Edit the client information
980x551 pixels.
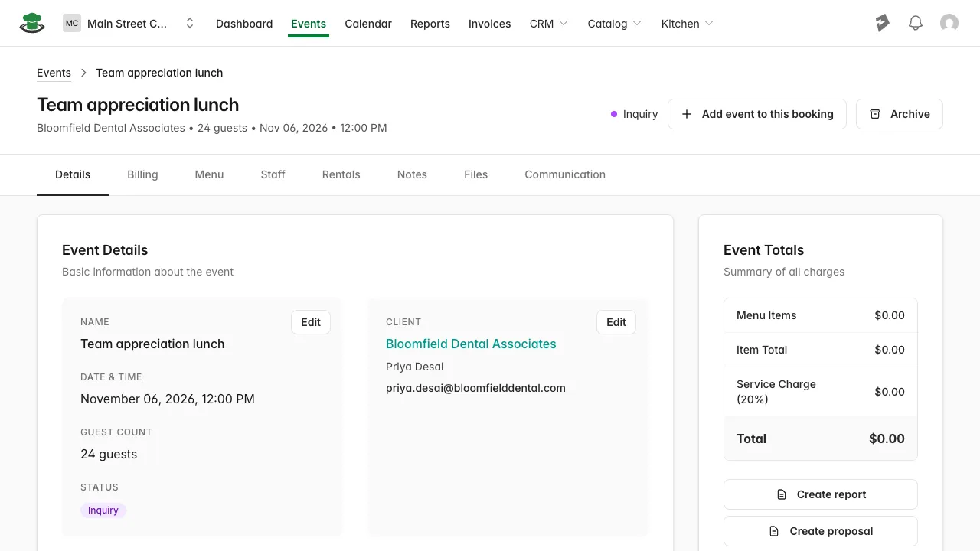tap(616, 322)
